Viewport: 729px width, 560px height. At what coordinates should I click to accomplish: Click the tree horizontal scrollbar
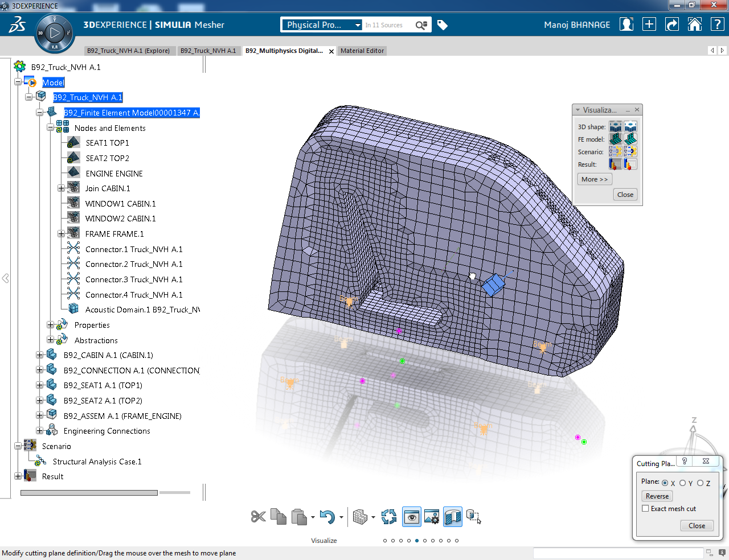pos(89,493)
